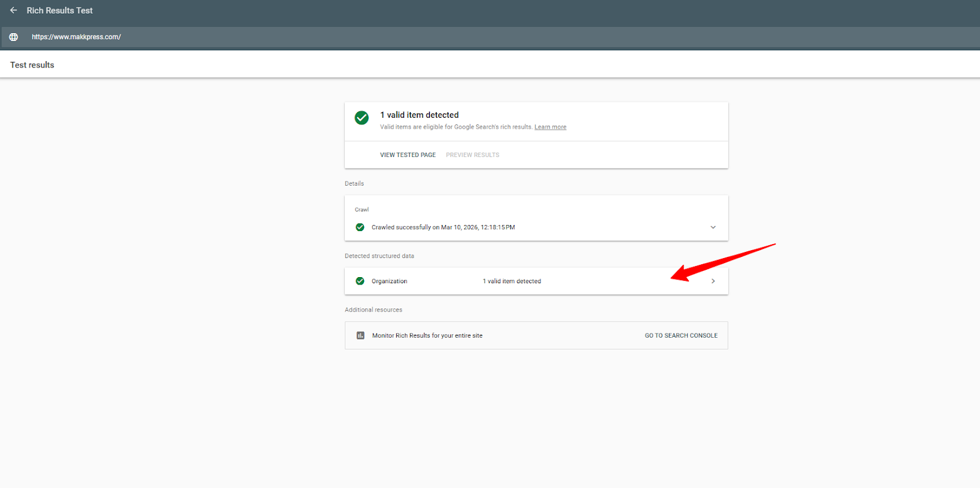Screen dimensions: 980x488
Task: Click the Learn more link
Action: coord(550,128)
